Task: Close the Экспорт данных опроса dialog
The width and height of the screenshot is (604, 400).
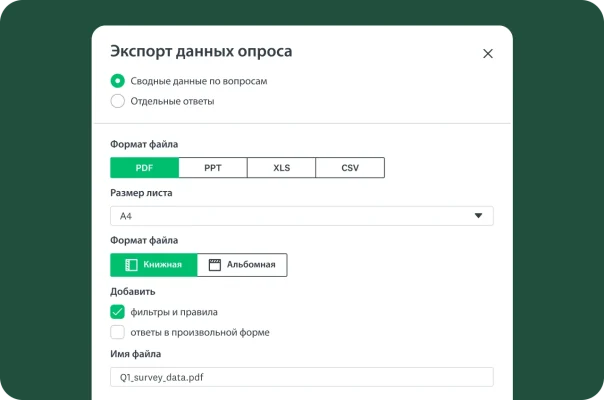Action: pos(488,54)
